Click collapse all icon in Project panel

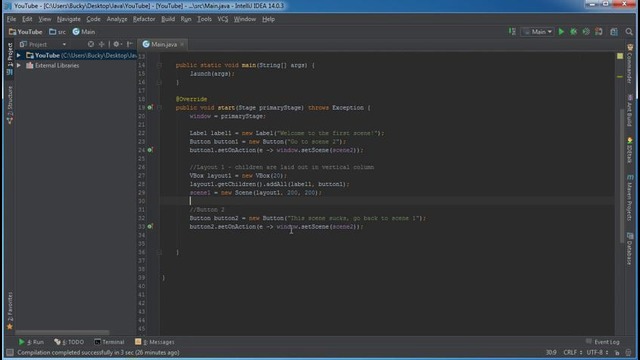[x=102, y=44]
